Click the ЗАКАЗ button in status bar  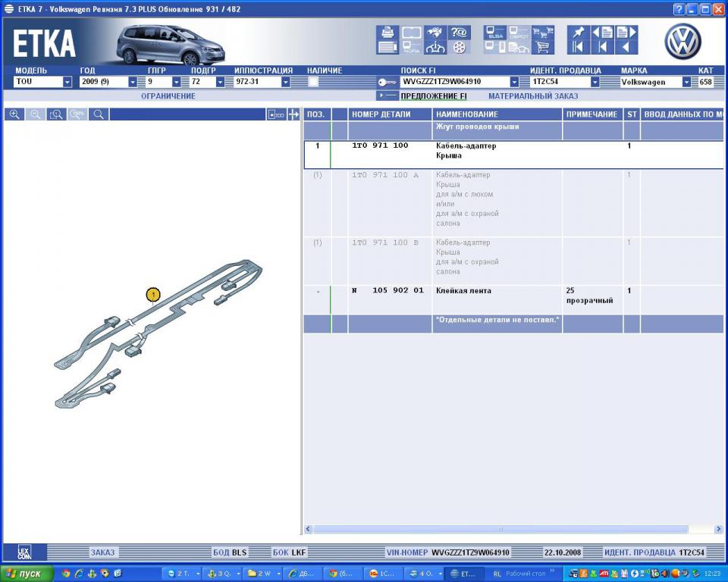pyautogui.click(x=102, y=552)
